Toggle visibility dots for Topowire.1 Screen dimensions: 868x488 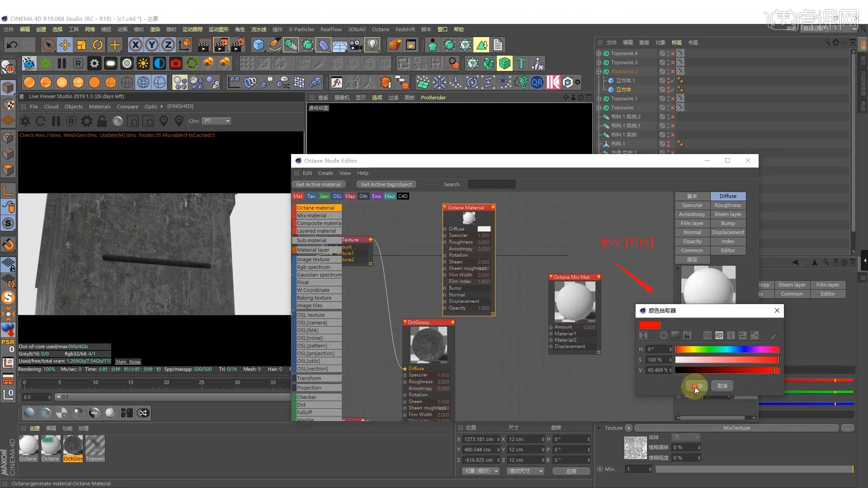point(668,99)
